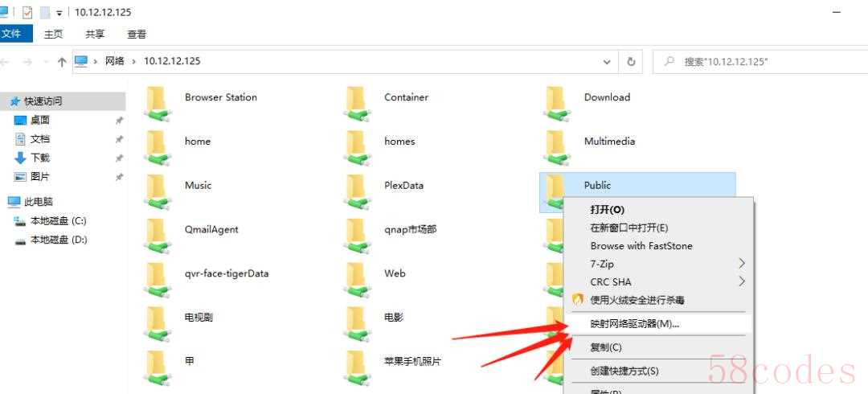Select the 甲 shared folder icon
The image size is (868, 394).
click(158, 368)
